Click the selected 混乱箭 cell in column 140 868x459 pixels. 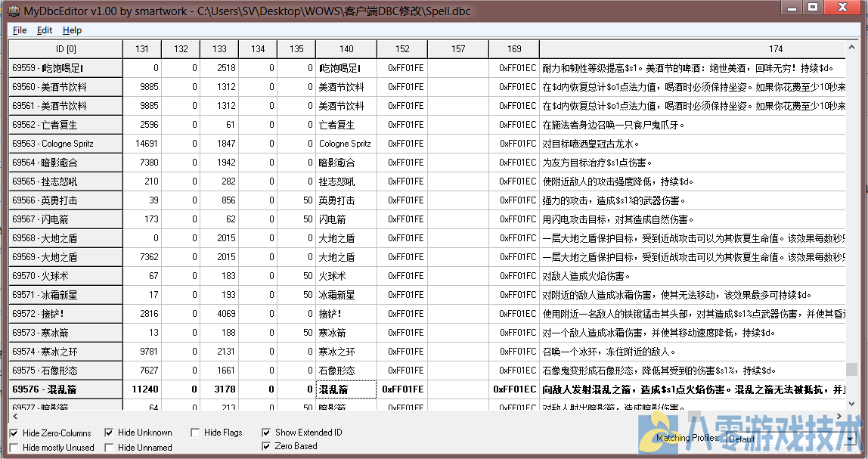click(x=346, y=389)
